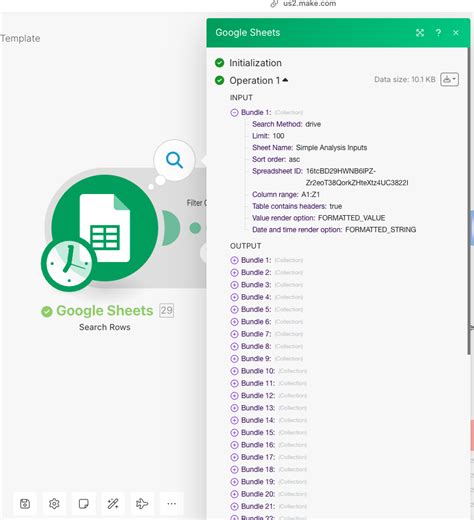The height and width of the screenshot is (520, 474).
Task: Expand output Bundle 14
Action: pyautogui.click(x=234, y=420)
